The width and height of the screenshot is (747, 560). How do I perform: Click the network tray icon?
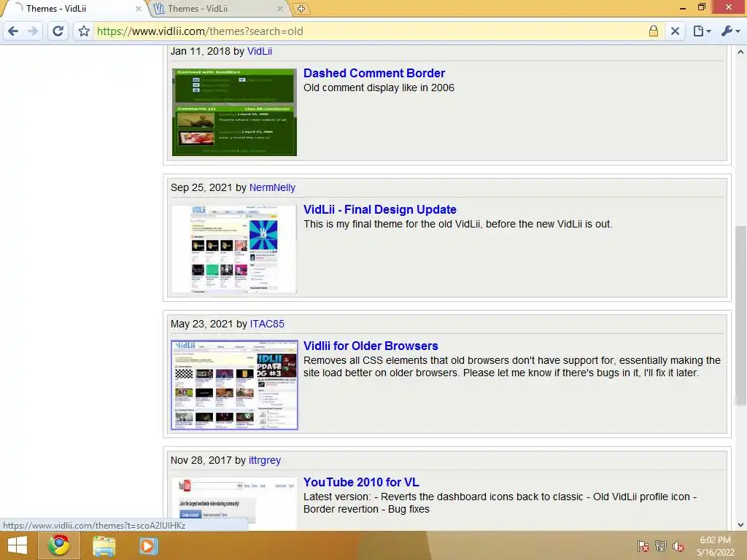(661, 546)
